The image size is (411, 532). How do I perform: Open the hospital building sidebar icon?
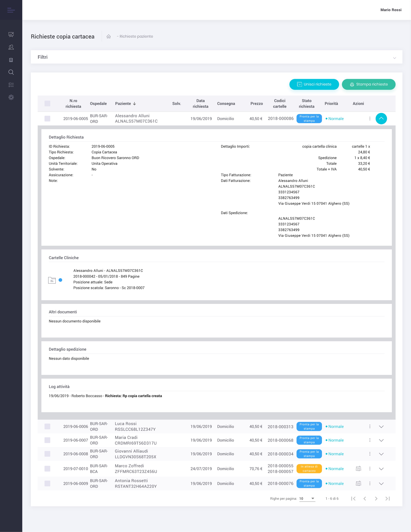(11, 60)
